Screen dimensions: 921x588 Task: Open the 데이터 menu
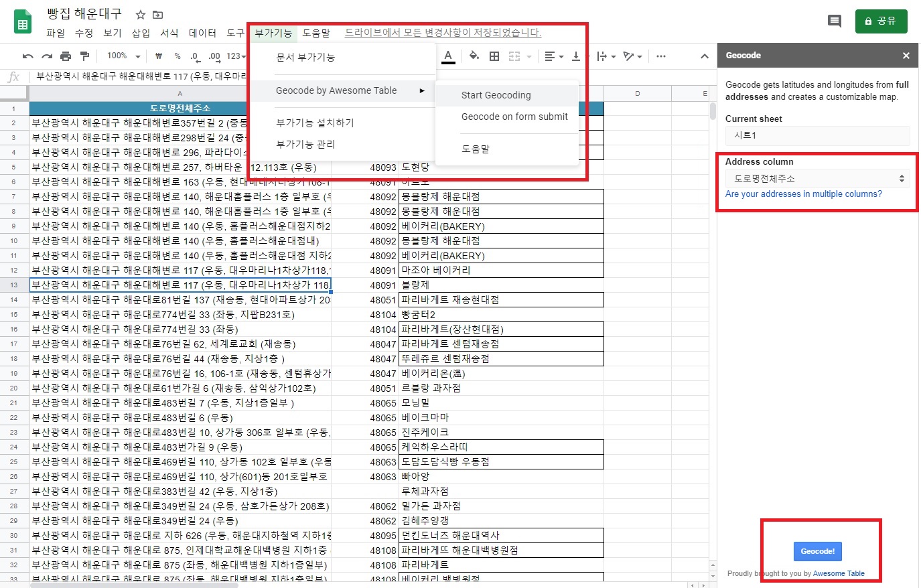[x=202, y=33]
